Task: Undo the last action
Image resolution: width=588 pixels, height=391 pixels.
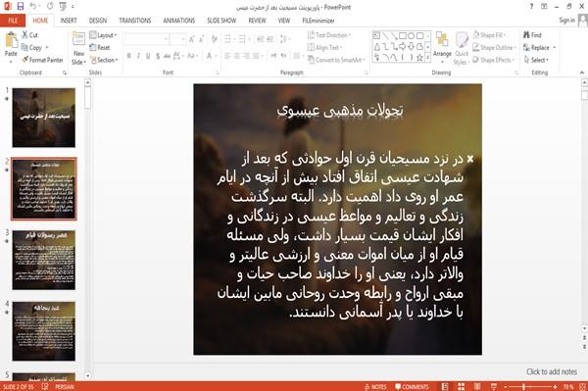Action: 33,7
